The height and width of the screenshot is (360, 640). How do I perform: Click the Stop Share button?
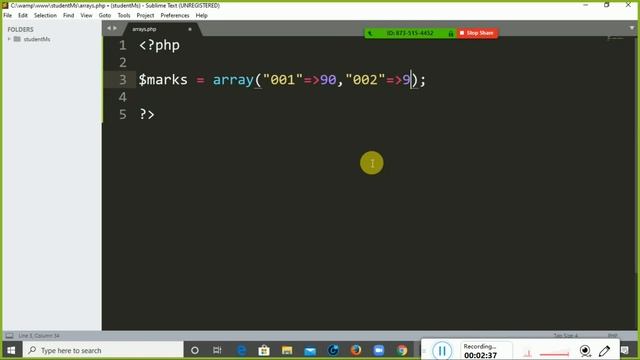pyautogui.click(x=476, y=33)
